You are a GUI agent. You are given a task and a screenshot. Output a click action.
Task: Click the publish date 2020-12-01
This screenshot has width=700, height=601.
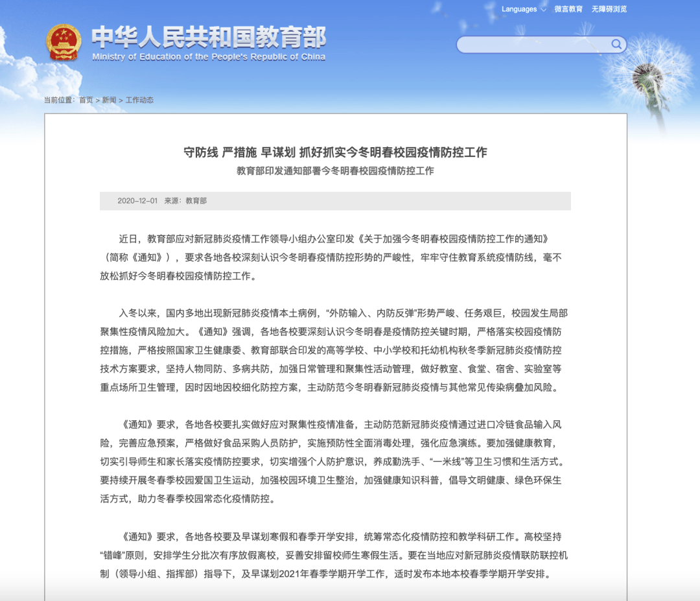[137, 201]
